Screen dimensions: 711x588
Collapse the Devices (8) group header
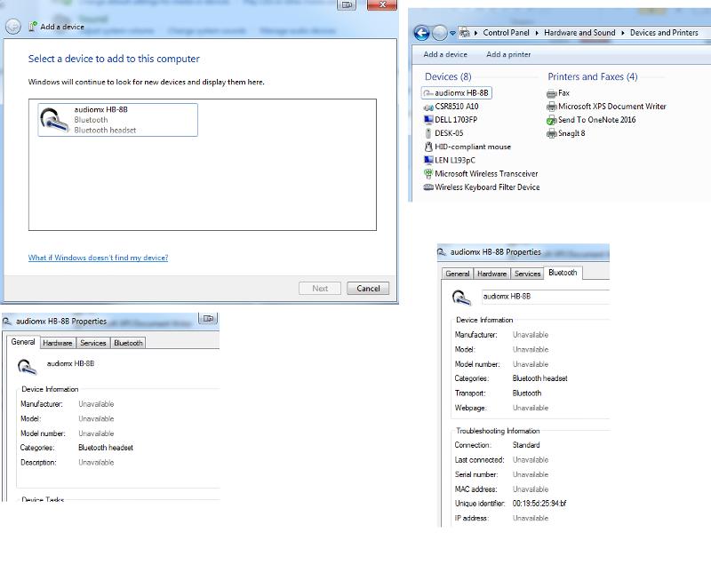[448, 76]
